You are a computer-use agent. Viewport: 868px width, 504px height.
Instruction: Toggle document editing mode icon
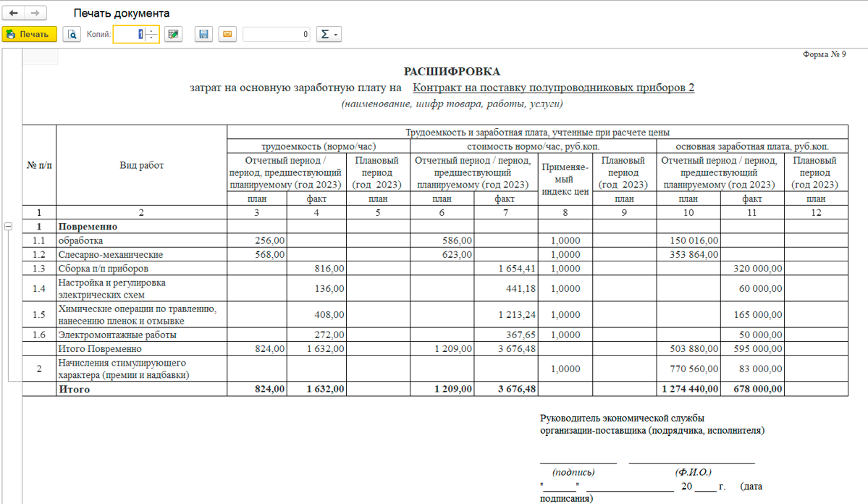click(172, 34)
